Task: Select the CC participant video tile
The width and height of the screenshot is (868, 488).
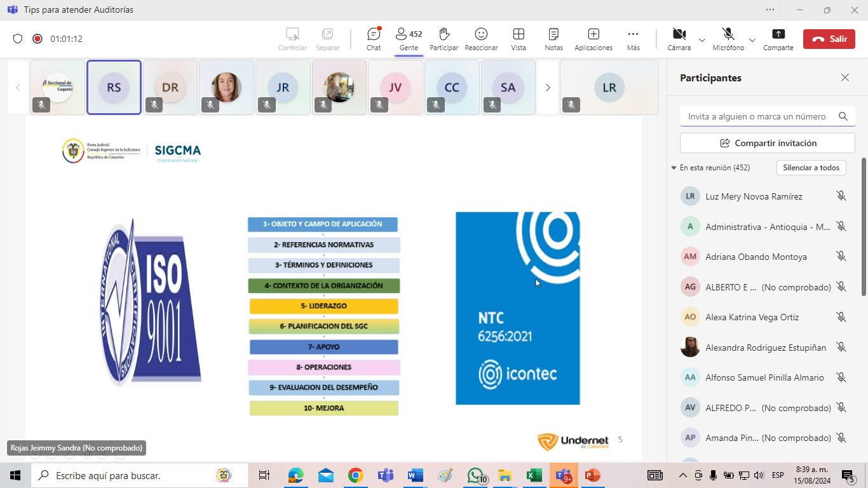Action: (452, 88)
